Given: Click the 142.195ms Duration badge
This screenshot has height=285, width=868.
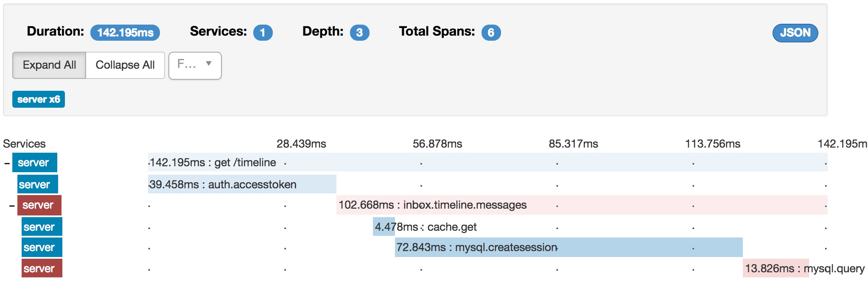Looking at the screenshot, I should [125, 33].
